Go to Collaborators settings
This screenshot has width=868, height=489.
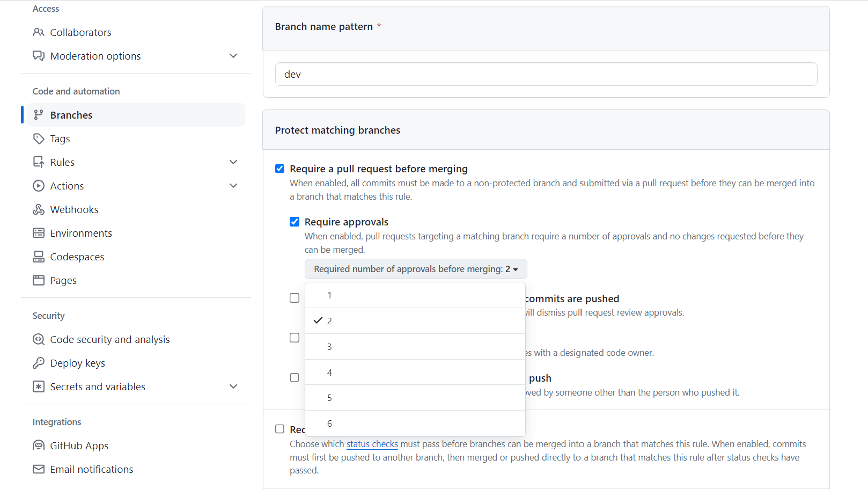coord(81,32)
